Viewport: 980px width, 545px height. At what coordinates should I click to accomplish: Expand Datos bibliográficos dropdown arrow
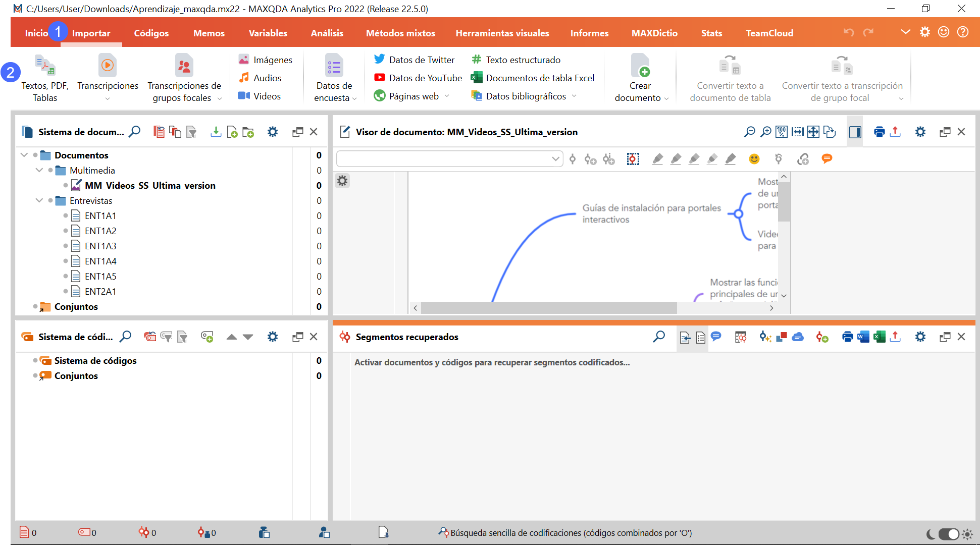(574, 96)
